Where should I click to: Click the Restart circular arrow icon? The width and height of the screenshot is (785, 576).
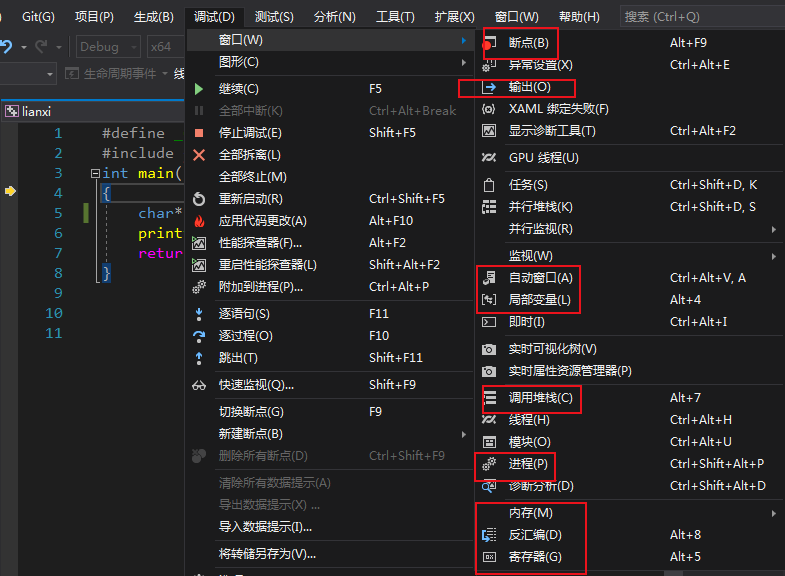click(199, 199)
